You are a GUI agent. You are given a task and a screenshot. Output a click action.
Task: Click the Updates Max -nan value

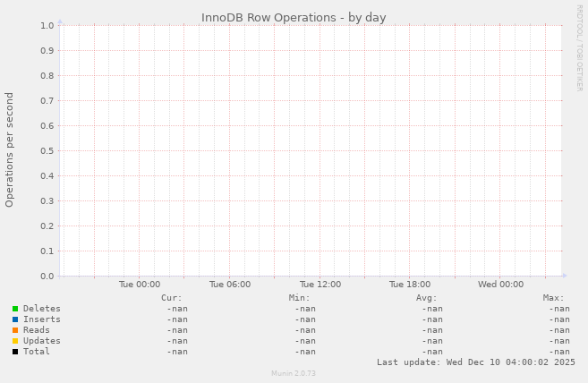[559, 341]
